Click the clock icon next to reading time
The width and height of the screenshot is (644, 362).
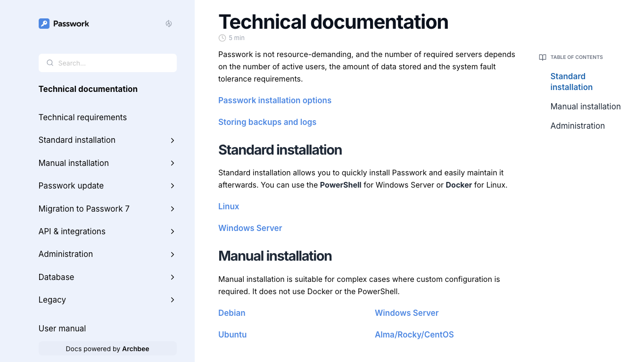click(222, 38)
